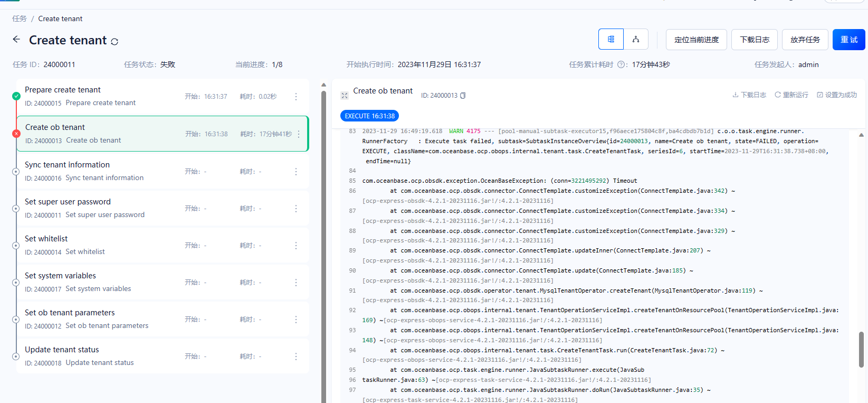Download the log in the Create ob tenant panel
Viewport: 868px width, 403px height.
tap(749, 95)
